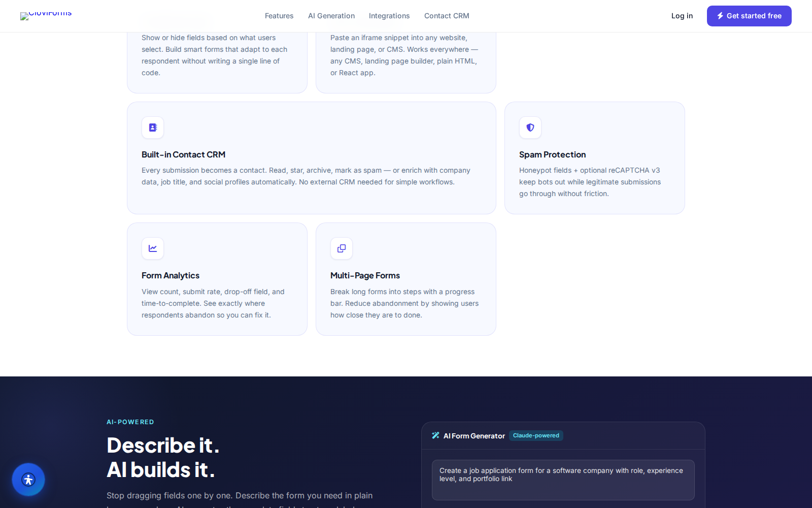The height and width of the screenshot is (508, 812).
Task: Click the Multi-Page Forms heading
Action: click(365, 275)
